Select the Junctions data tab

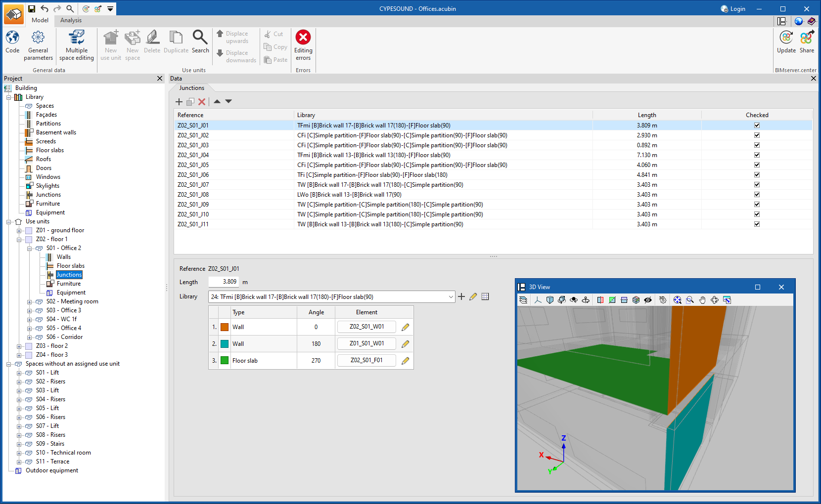(192, 88)
